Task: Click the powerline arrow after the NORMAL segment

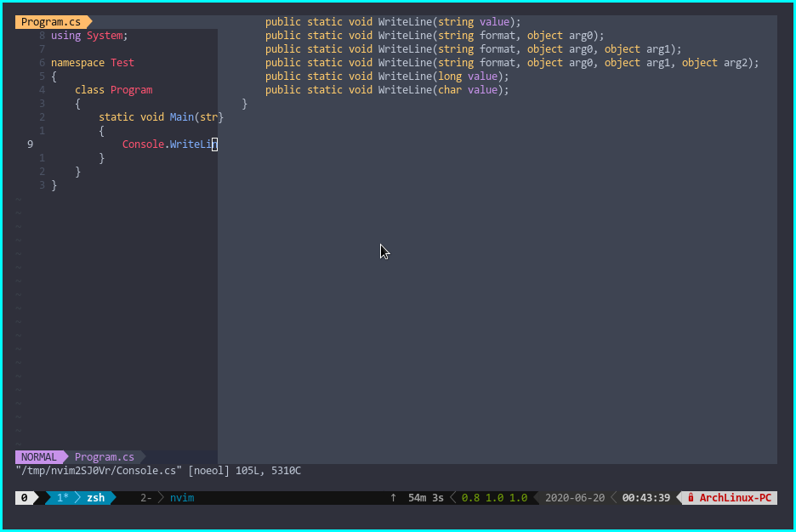Action: (x=66, y=456)
